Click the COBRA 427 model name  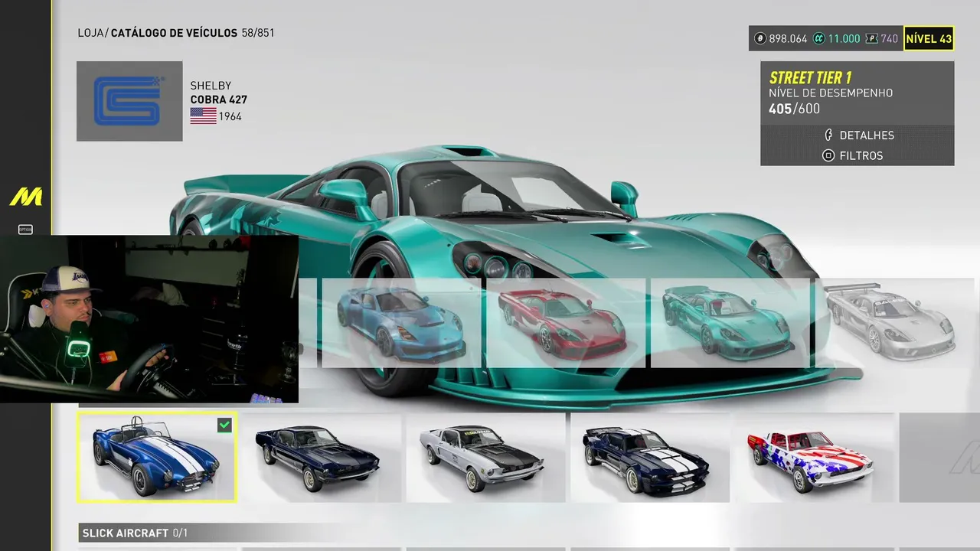pyautogui.click(x=219, y=99)
